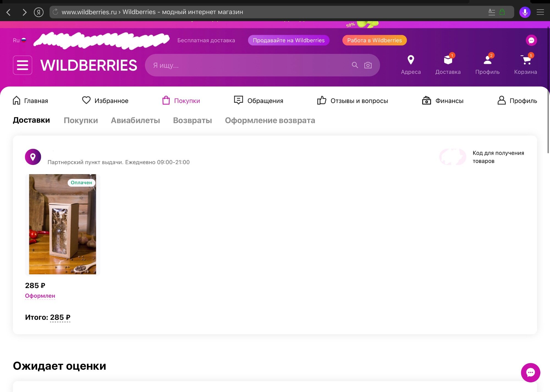The height and width of the screenshot is (392, 550).
Task: Click the search magnifier icon
Action: coord(355,65)
